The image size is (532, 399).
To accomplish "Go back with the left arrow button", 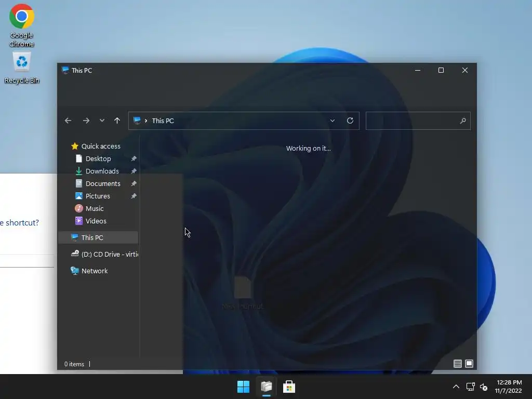I will pyautogui.click(x=68, y=121).
